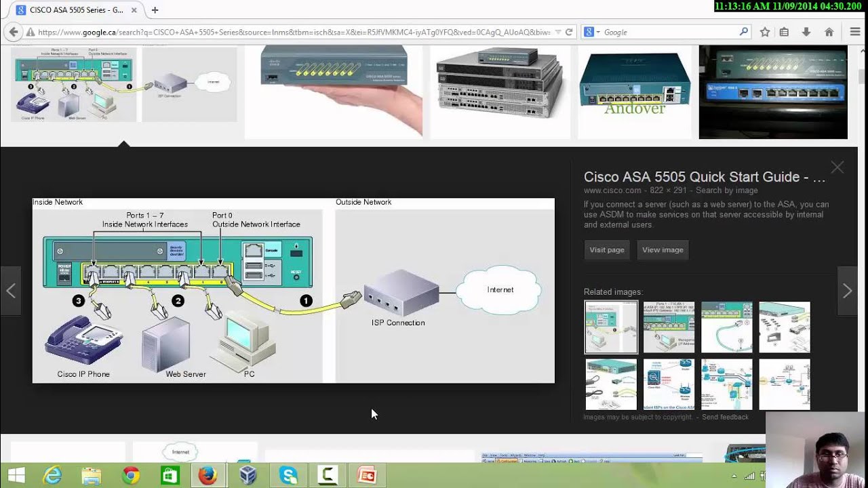Select second related image in top row
Image resolution: width=868 pixels, height=488 pixels.
[669, 327]
